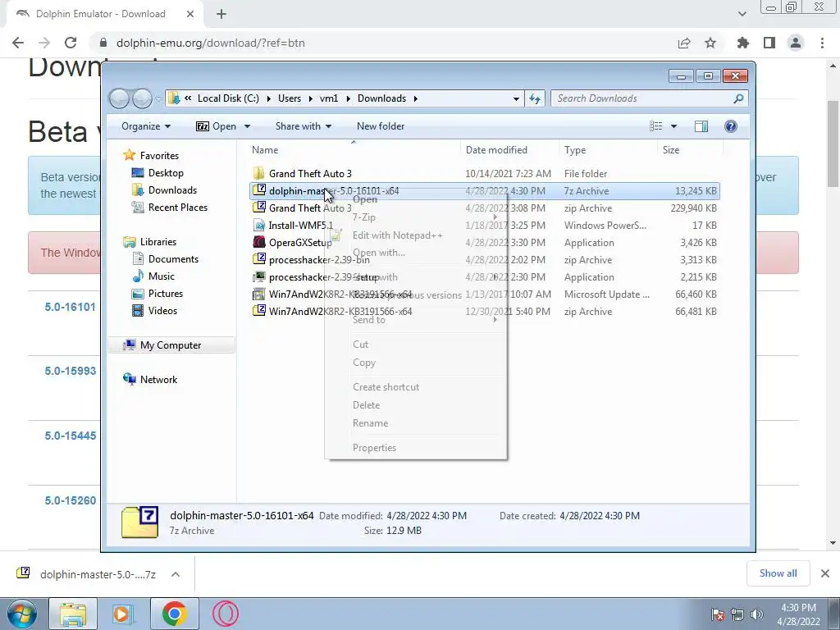840x630 pixels.
Task: Click Chrome's reload page icon
Action: 71,43
